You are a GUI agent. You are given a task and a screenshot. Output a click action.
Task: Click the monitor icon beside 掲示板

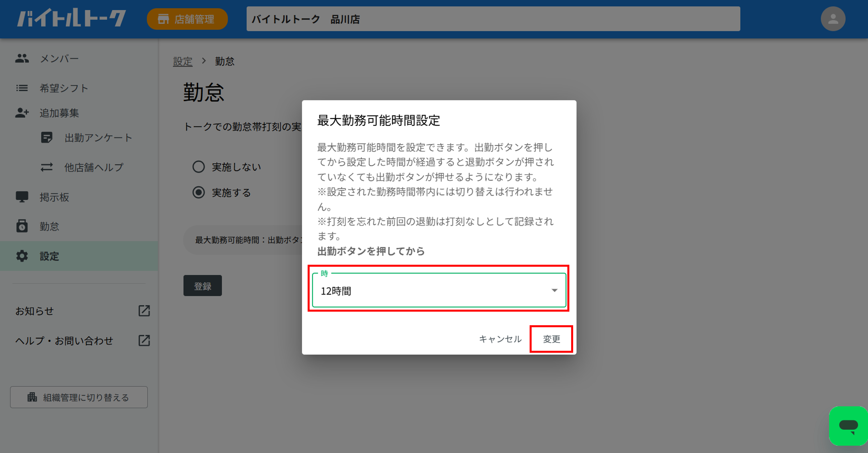click(x=22, y=197)
